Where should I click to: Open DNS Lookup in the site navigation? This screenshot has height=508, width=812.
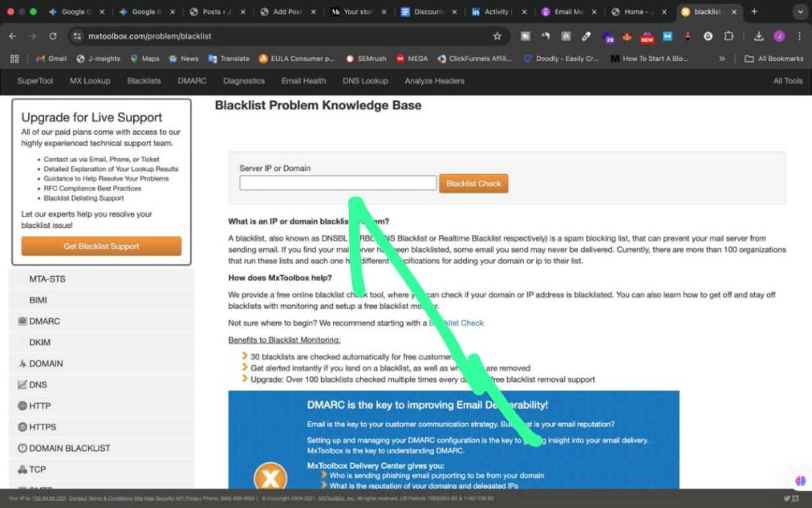(x=365, y=81)
